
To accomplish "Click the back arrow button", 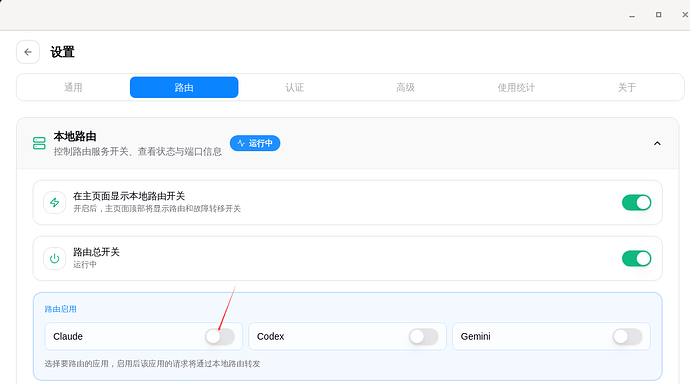I will click(28, 52).
